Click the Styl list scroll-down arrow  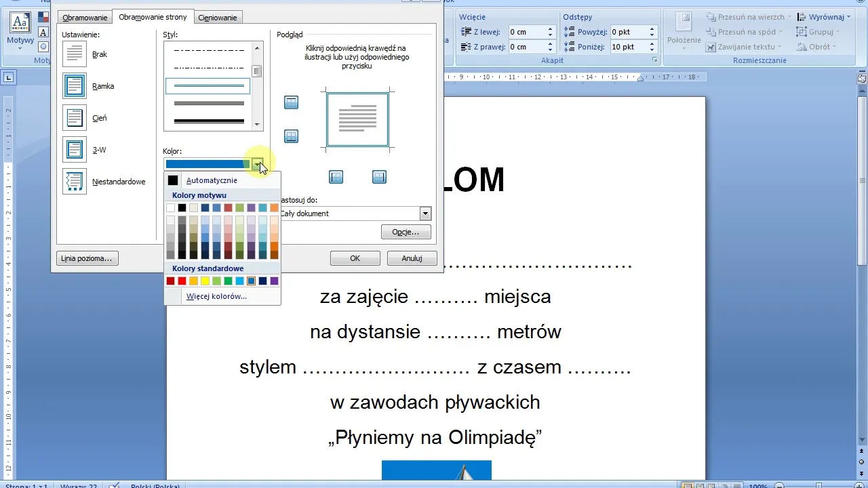pos(257,125)
